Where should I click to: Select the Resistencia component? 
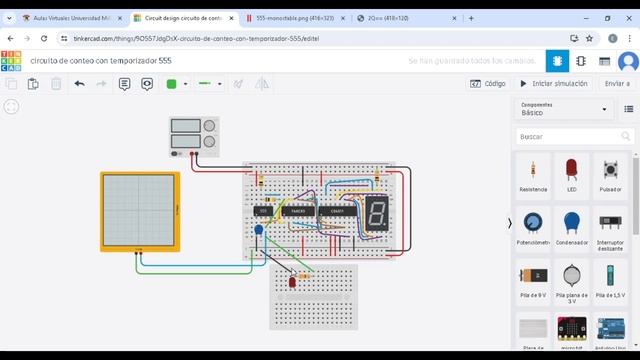(x=533, y=176)
